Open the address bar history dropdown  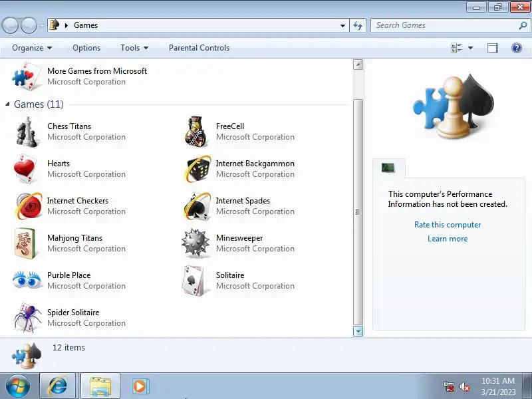pyautogui.click(x=342, y=25)
